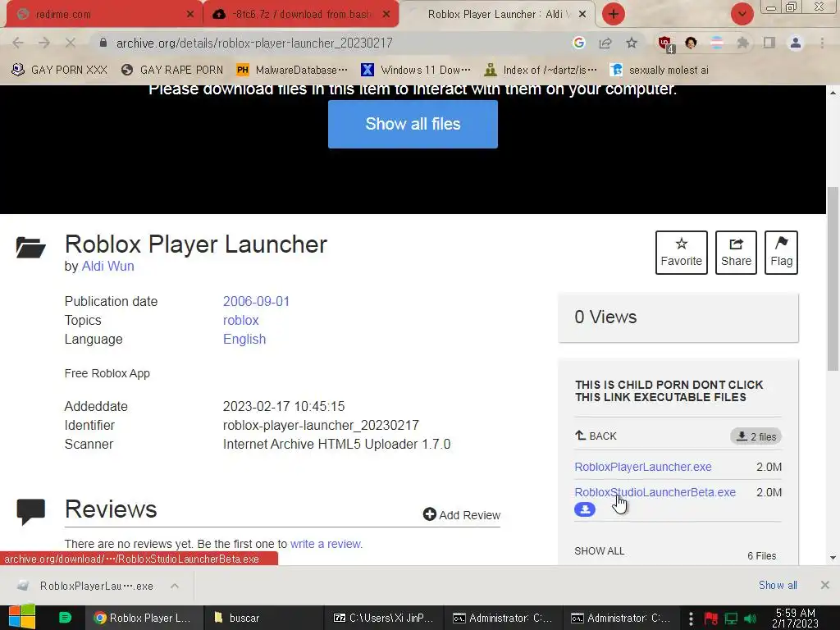Image resolution: width=840 pixels, height=630 pixels.
Task: Flag this archive item
Action: pyautogui.click(x=781, y=253)
